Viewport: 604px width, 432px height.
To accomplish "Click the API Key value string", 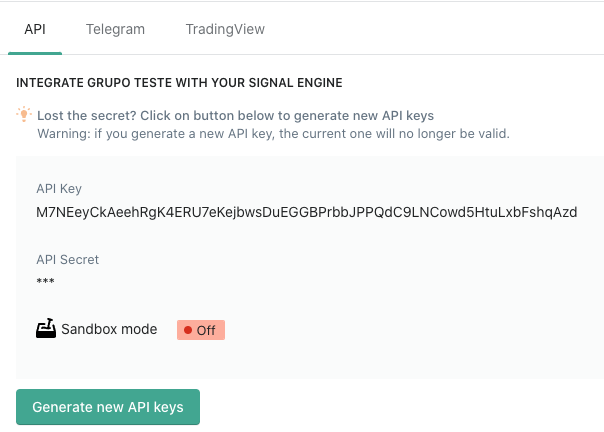I will point(306,213).
